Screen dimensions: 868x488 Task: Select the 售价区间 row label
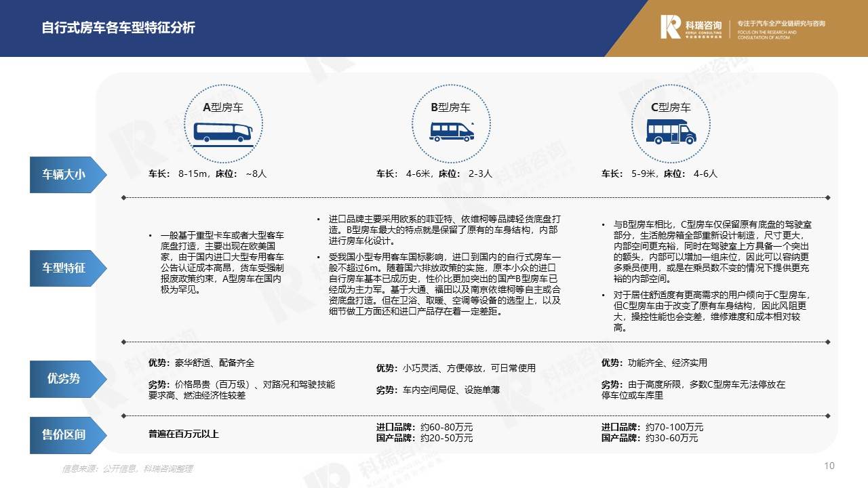(68, 434)
